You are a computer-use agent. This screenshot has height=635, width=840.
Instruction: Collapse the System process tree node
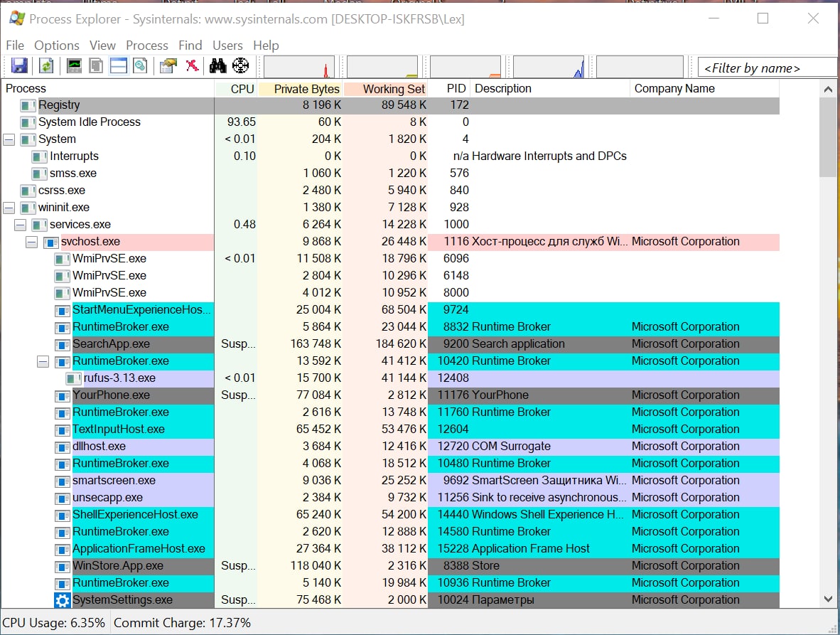pyautogui.click(x=9, y=139)
